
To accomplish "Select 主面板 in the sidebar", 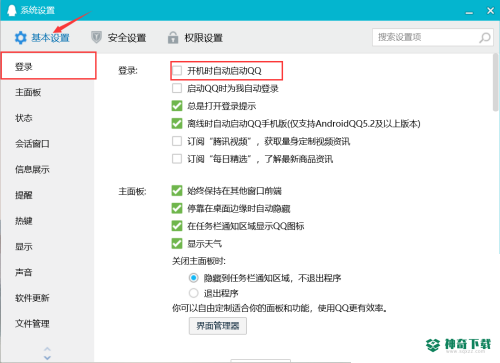I will click(28, 92).
